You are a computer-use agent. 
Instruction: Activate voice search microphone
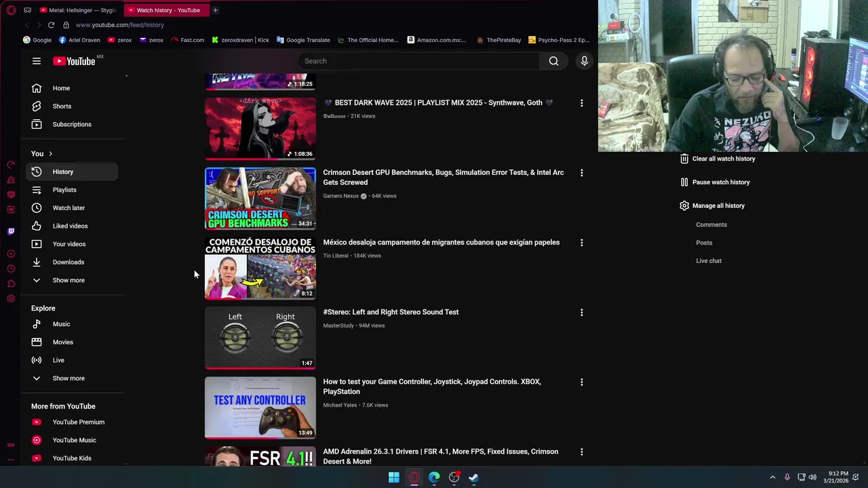click(585, 61)
